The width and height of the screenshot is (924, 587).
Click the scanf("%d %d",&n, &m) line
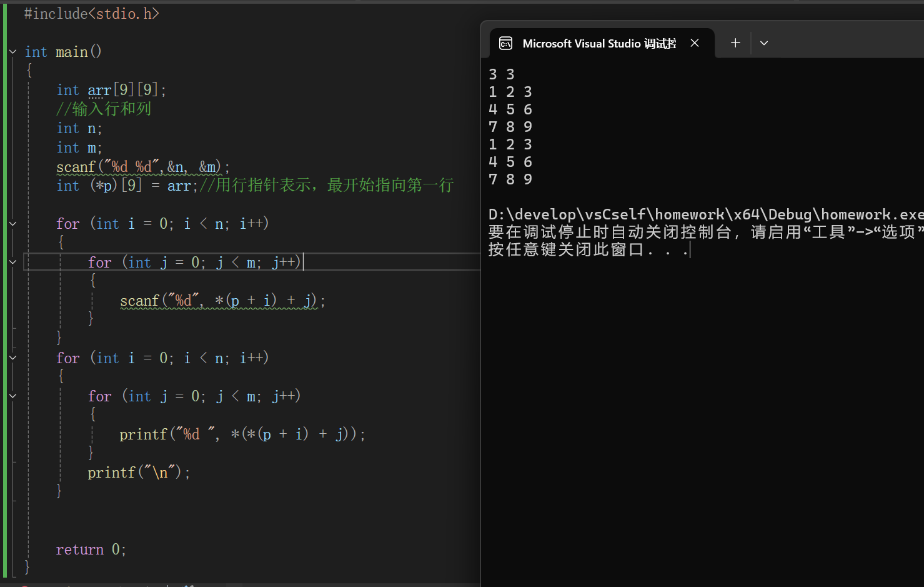pos(143,167)
